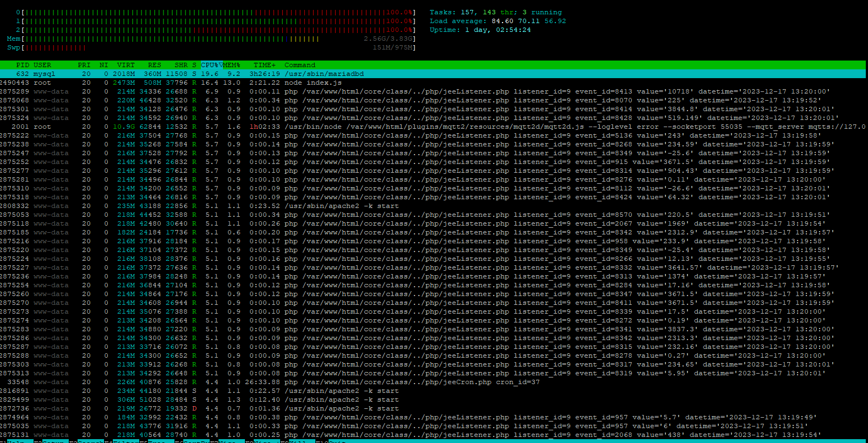Click the Uptime readout

(481, 30)
